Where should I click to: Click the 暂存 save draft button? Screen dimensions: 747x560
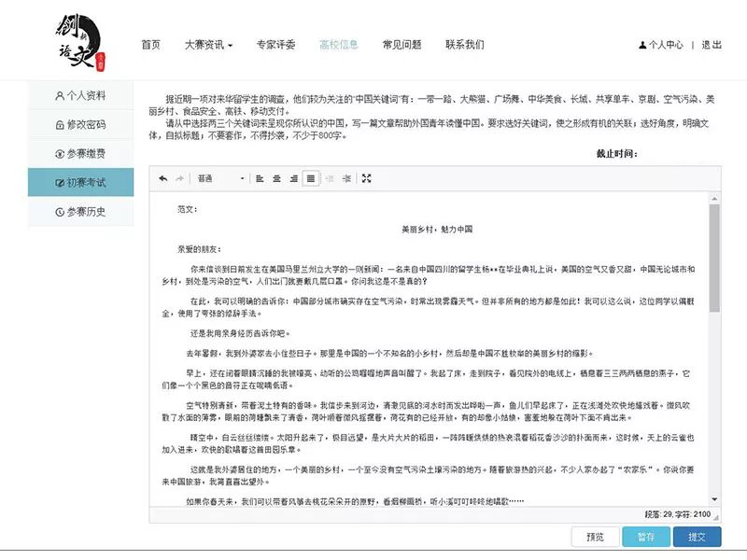click(646, 537)
